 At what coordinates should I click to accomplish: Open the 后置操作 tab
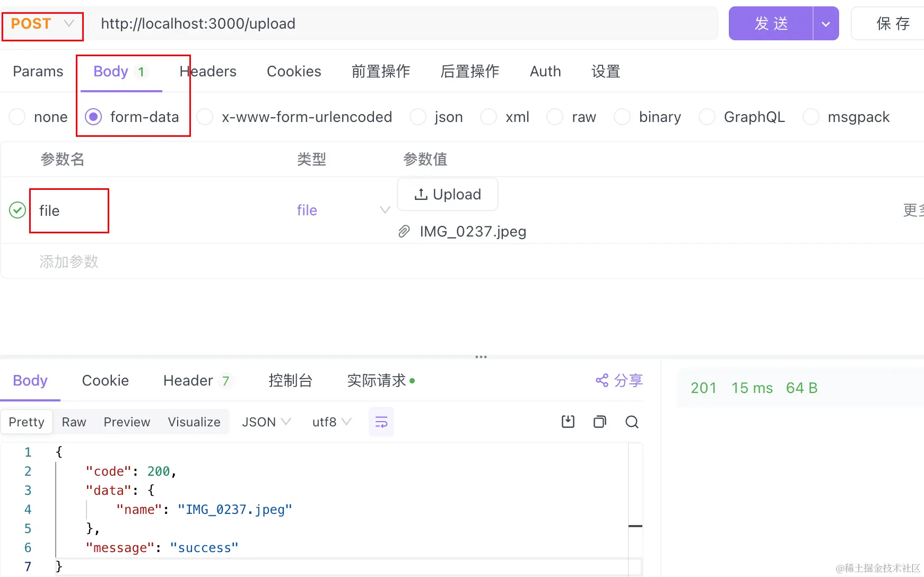pyautogui.click(x=470, y=71)
